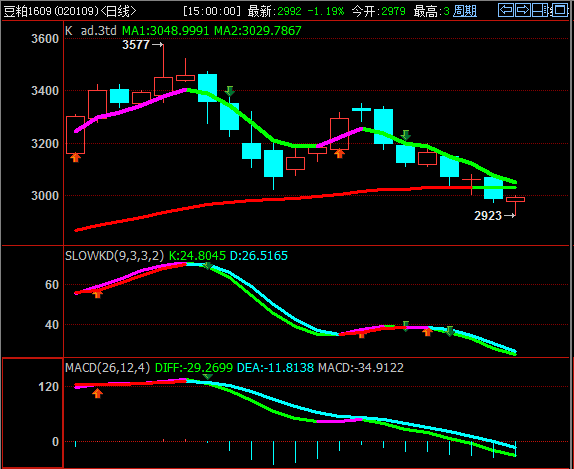Click the forward arrow icon in header
Screen dimensions: 574x469
(523, 10)
